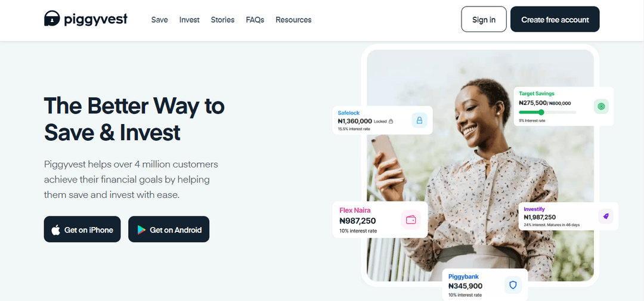Screen dimensions: 644x301
Task: Click the Safelock padlock icon
Action: 419,120
